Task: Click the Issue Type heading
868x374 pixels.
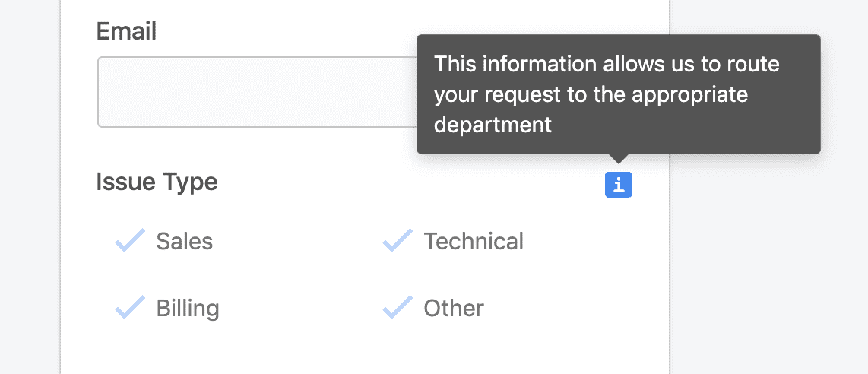Action: coord(157,182)
